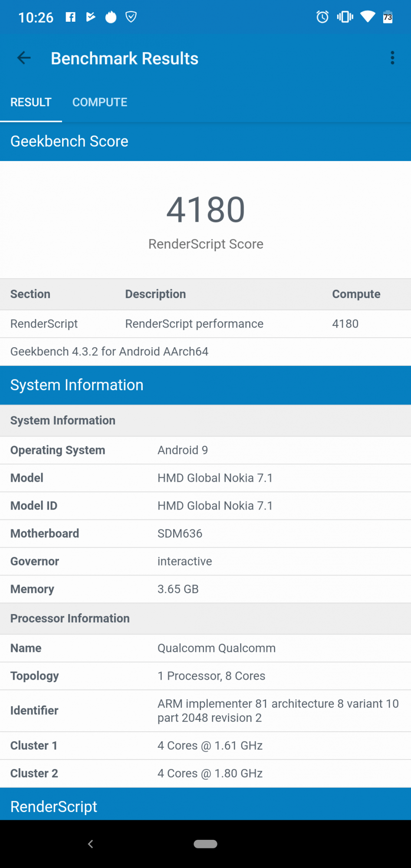The height and width of the screenshot is (868, 411).
Task: Tap the Geekbench Score section header
Action: (x=205, y=141)
